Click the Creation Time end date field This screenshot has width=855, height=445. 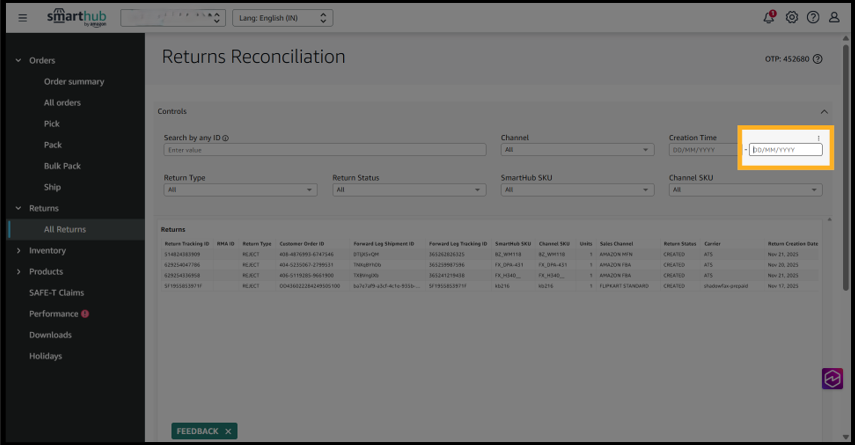click(x=786, y=150)
